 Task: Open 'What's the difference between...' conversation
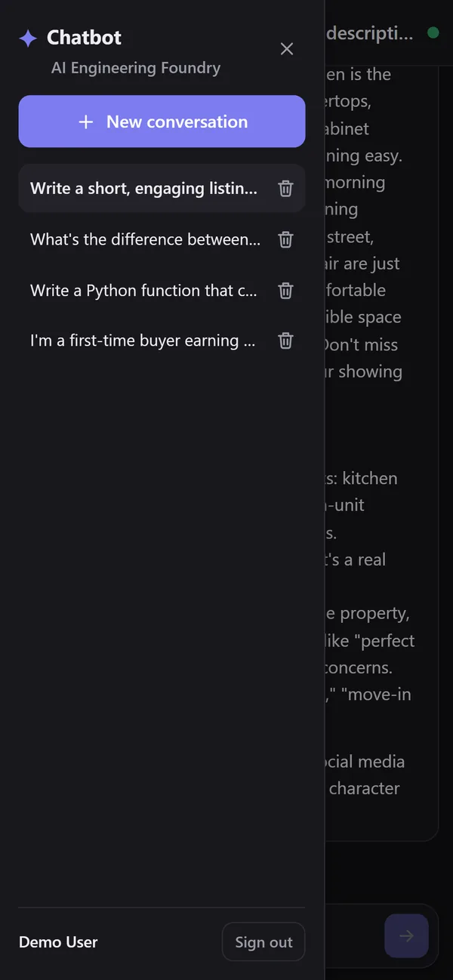coord(145,239)
